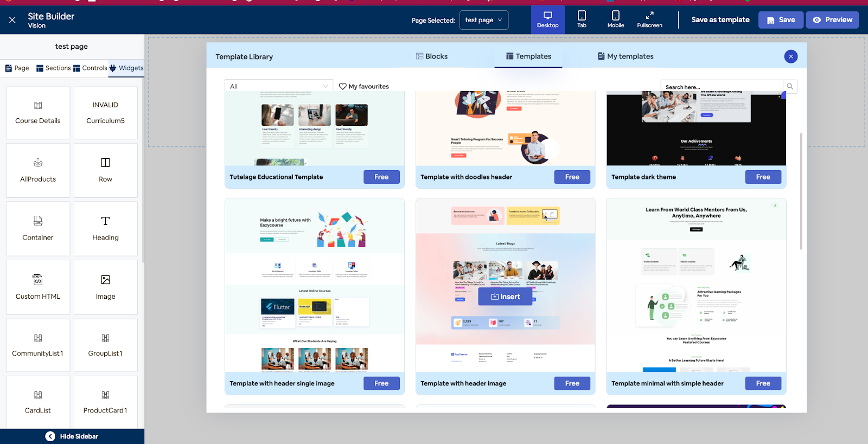Viewport: 868px width, 444px height.
Task: Select the CardList widget
Action: (38, 402)
